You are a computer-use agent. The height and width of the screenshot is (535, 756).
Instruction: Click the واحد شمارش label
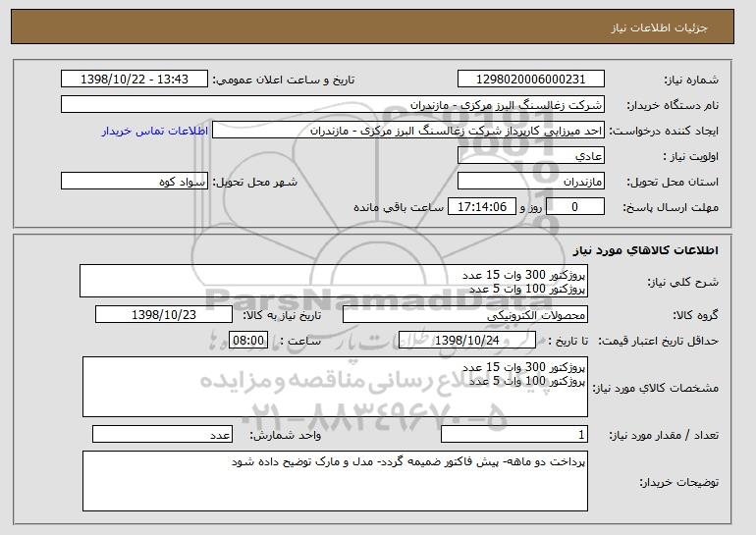[x=286, y=435]
